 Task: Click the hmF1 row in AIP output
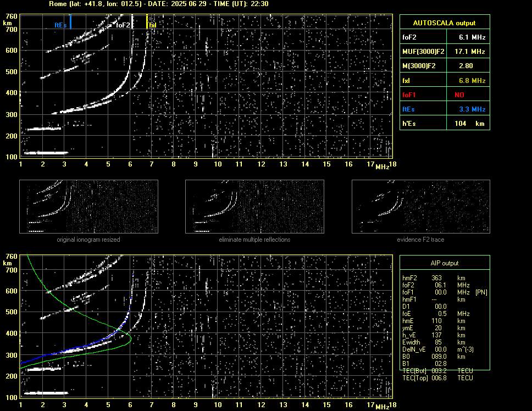tap(433, 299)
